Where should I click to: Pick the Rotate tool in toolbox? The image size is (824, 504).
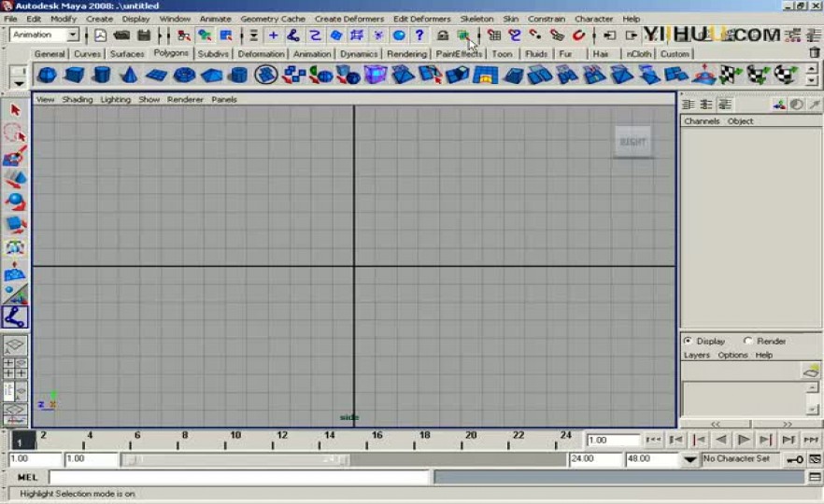tap(15, 203)
